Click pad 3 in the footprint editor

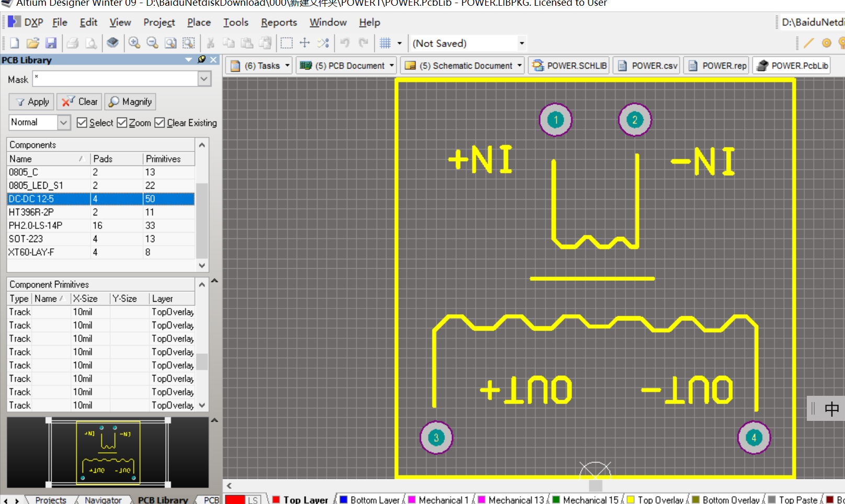(x=436, y=438)
